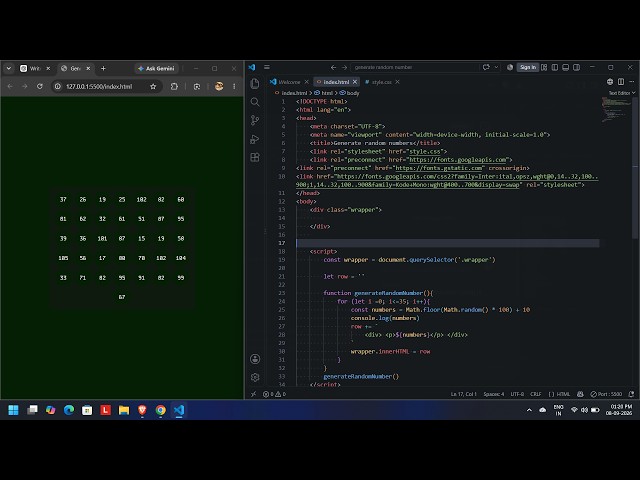This screenshot has height=480, width=640.
Task: Open the Accounts icon in VS Code activity bar
Action: click(x=255, y=359)
